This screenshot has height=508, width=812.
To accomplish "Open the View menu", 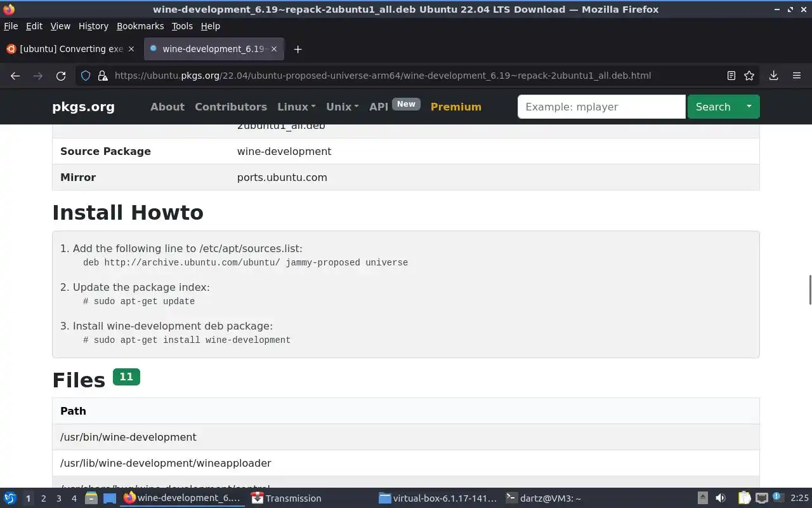I will tap(60, 26).
